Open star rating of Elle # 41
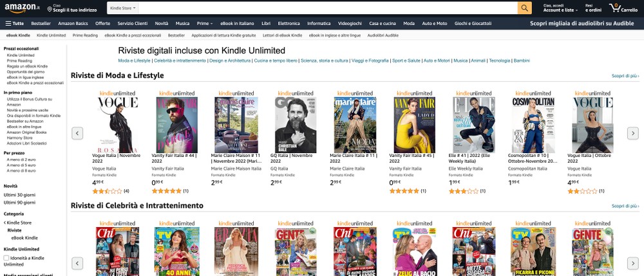Screen dimensions: 644x276 pos(464,191)
